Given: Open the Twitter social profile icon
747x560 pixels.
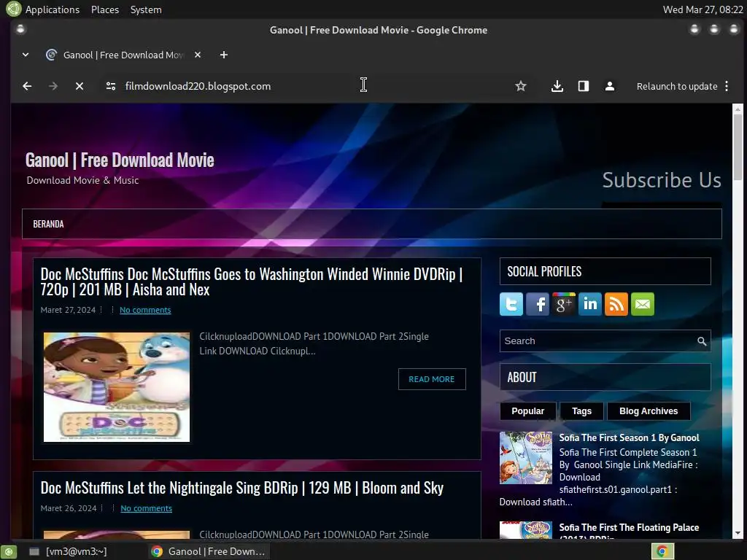Looking at the screenshot, I should (x=511, y=304).
